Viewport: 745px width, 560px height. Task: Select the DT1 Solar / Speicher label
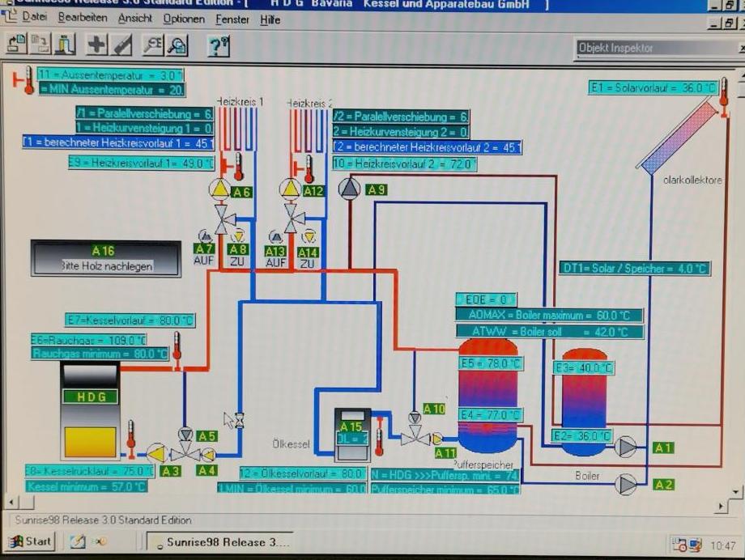point(635,269)
